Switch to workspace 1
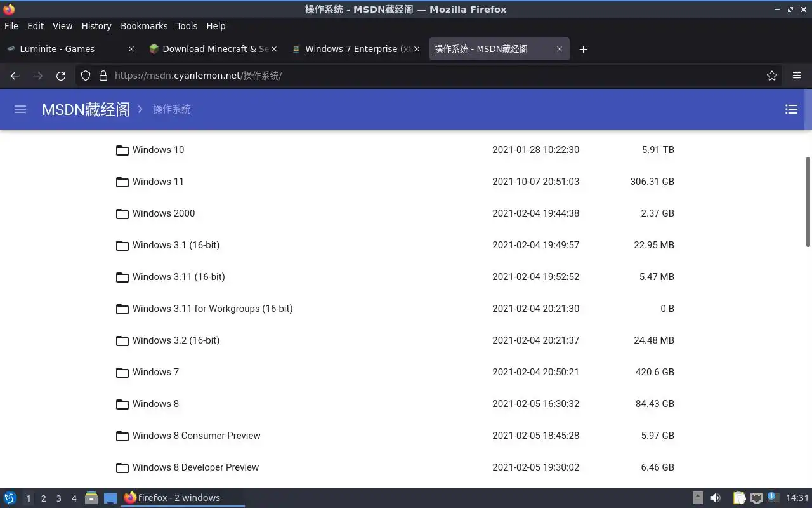812x508 pixels. click(28, 498)
